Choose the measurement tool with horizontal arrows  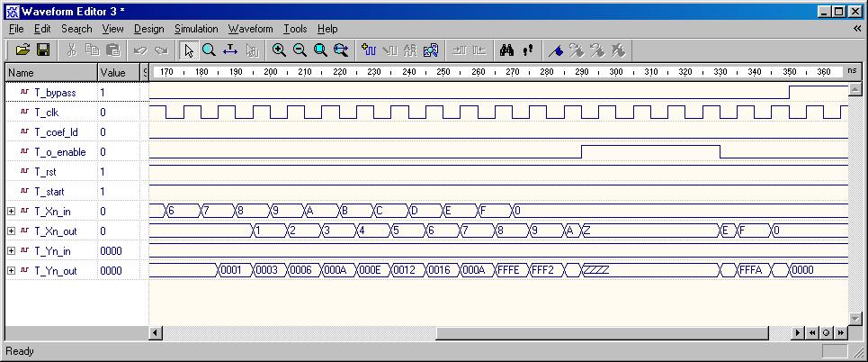coord(230,50)
